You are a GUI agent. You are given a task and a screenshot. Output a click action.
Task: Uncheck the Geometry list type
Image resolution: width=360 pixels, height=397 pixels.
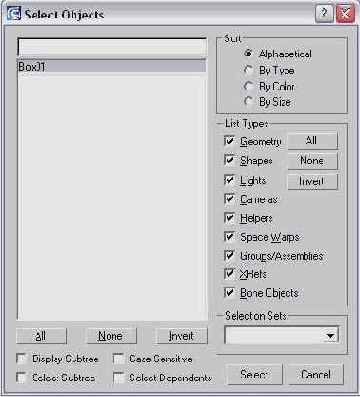tap(229, 141)
